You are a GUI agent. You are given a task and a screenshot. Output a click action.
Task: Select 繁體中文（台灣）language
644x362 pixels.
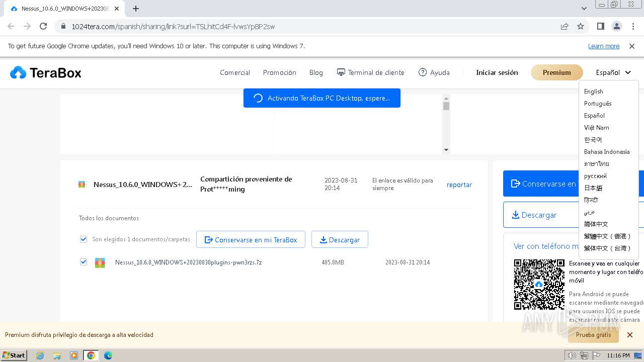coord(608,248)
